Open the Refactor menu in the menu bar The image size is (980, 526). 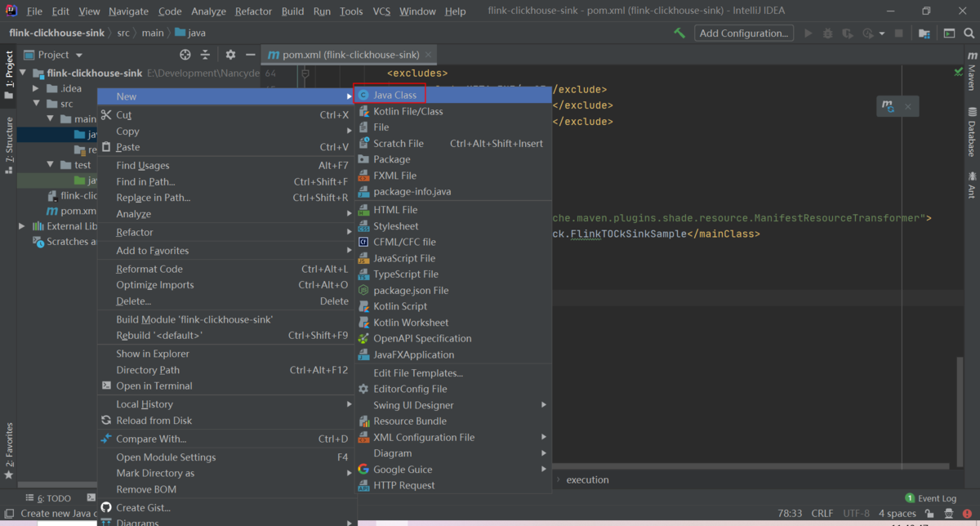253,11
